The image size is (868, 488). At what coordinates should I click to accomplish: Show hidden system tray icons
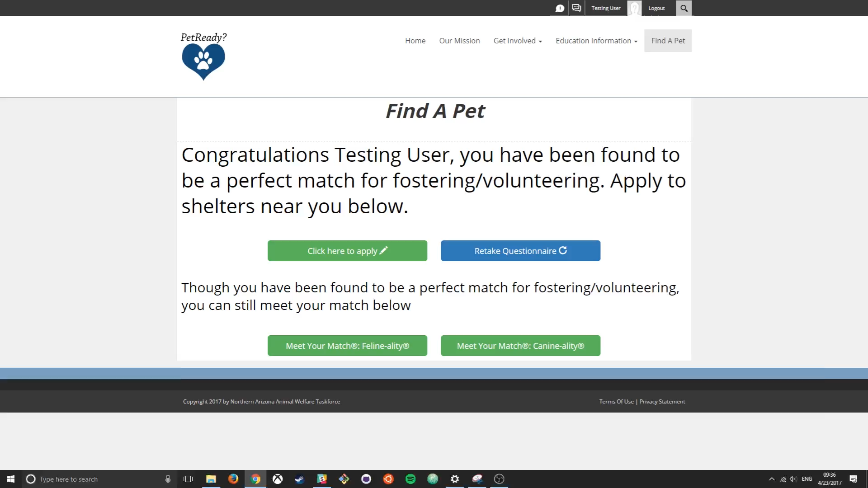tap(772, 479)
